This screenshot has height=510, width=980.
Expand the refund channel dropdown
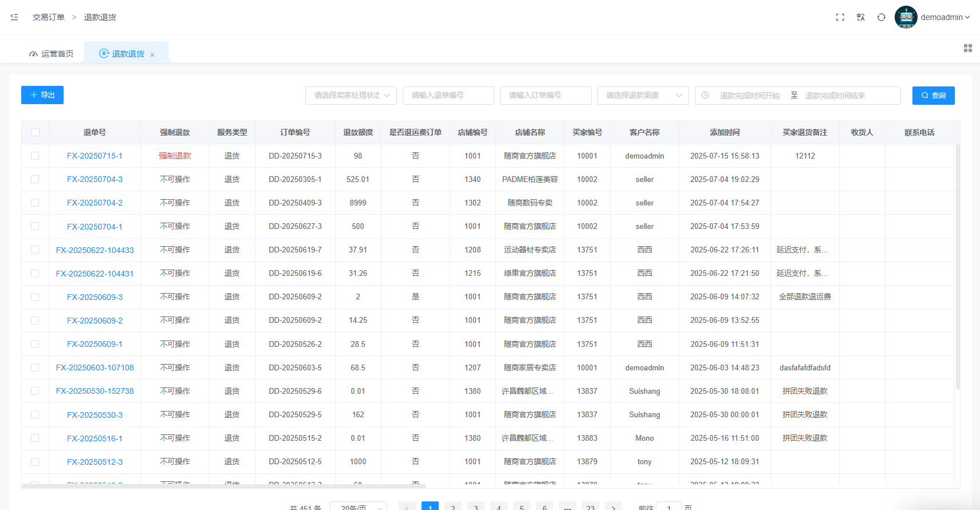coord(643,96)
